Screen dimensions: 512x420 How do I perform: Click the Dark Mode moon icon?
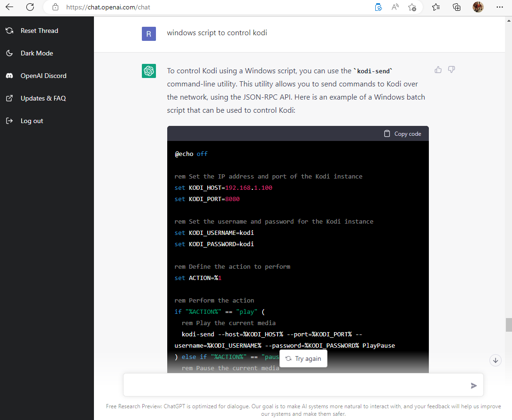tap(9, 53)
